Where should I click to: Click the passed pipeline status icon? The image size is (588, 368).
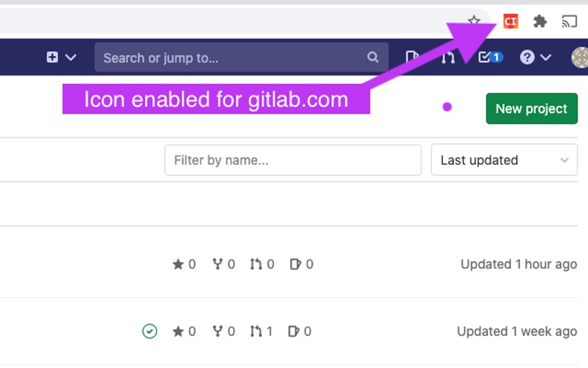[149, 331]
